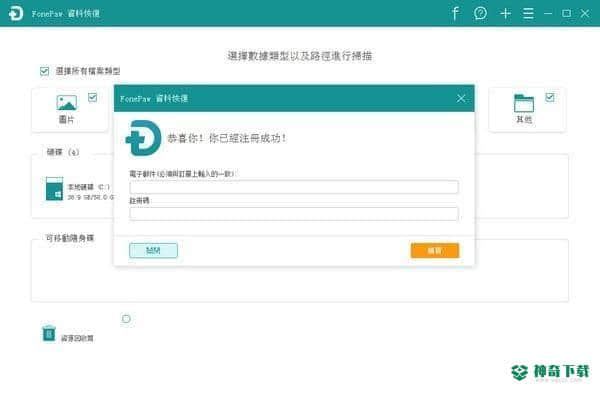Select the image file type icon

[67, 103]
